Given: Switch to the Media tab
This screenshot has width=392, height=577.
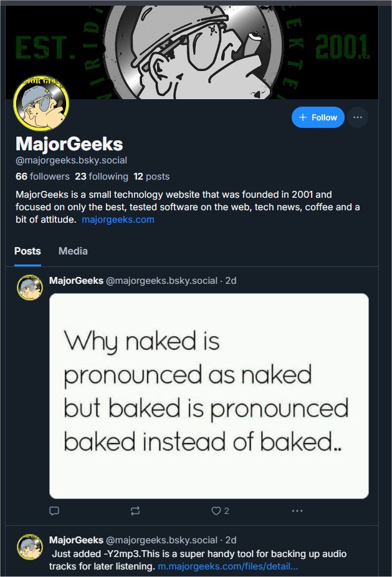Looking at the screenshot, I should pyautogui.click(x=73, y=251).
